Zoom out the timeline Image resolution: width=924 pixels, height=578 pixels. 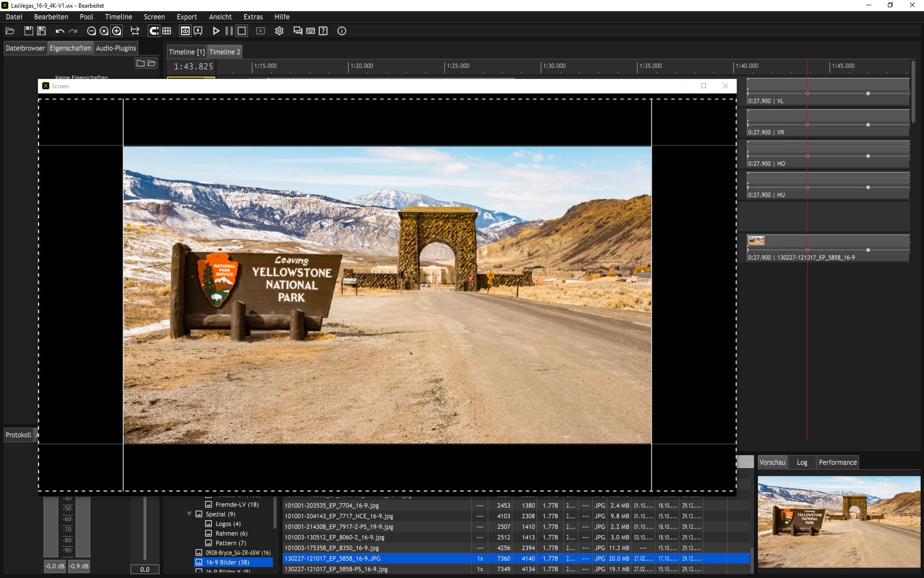(x=91, y=31)
